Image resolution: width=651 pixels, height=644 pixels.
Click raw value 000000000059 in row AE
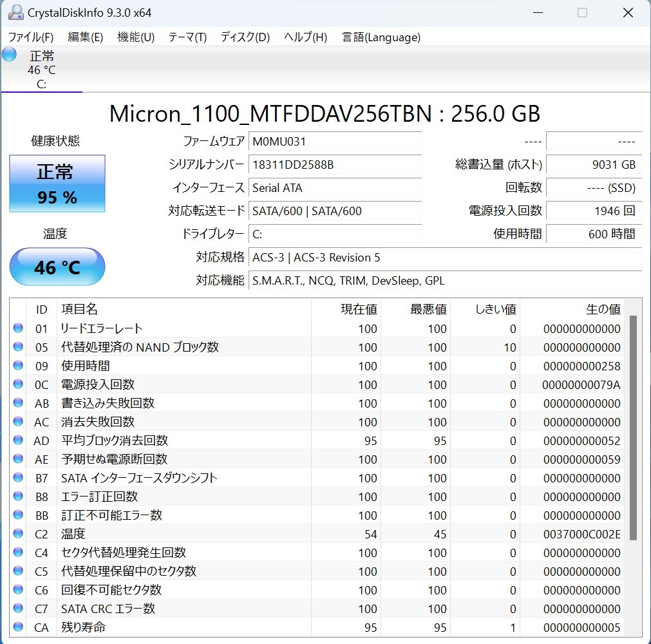click(x=581, y=459)
